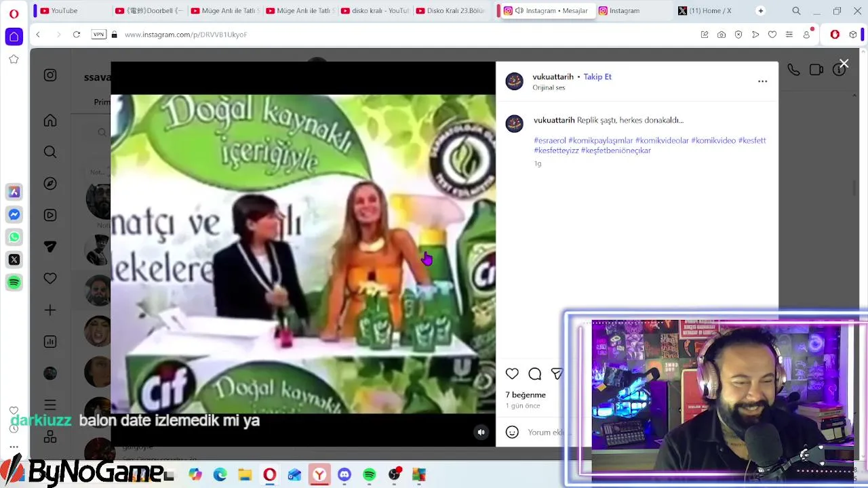Follow vukuattarih via Takip Et
Screen dimensions: 868x488
point(597,77)
